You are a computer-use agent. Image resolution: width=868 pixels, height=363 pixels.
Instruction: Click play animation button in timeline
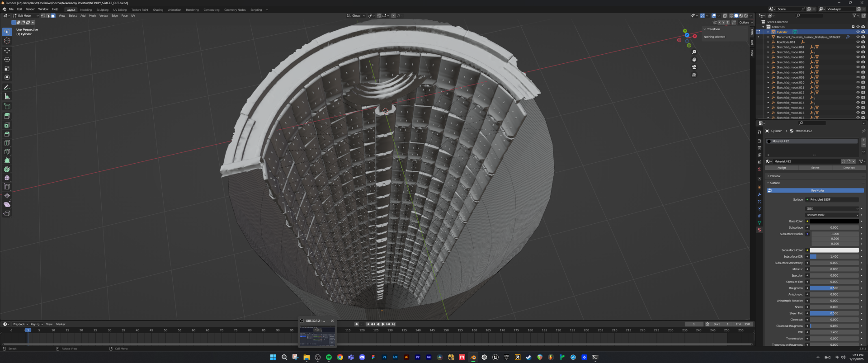(383, 324)
